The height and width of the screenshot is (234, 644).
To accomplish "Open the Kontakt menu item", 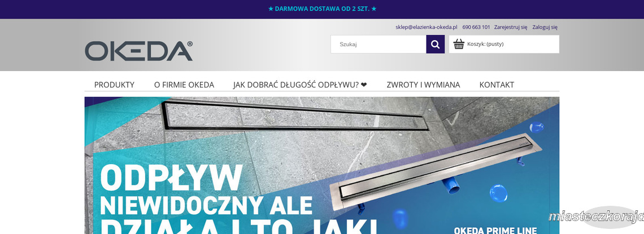I will tap(497, 85).
